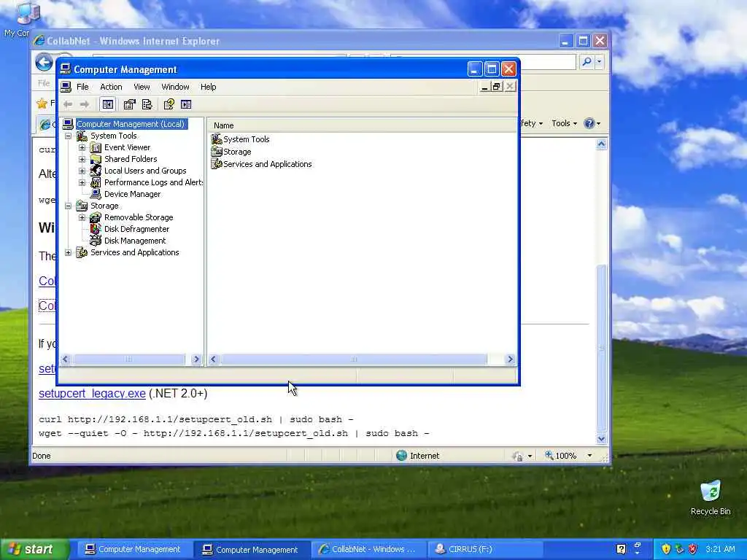
Task: Open the CIRRUS (F:) taskbar button
Action: pyautogui.click(x=485, y=550)
